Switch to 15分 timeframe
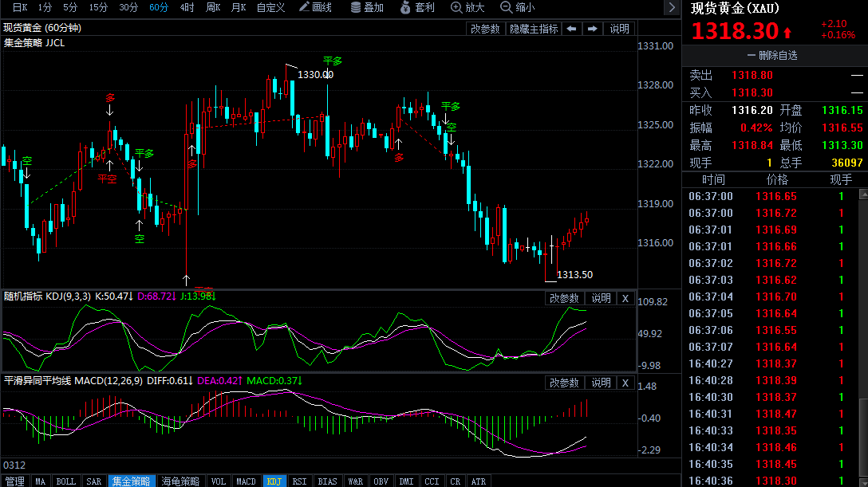 click(99, 7)
